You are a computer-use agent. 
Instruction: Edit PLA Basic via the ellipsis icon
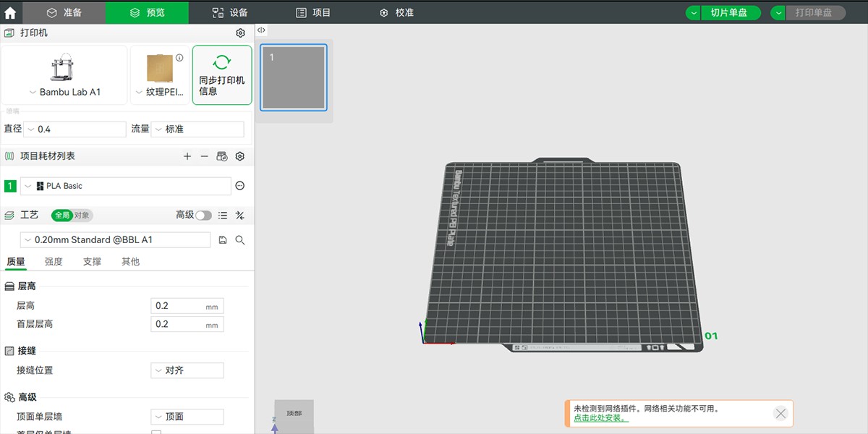click(x=239, y=185)
